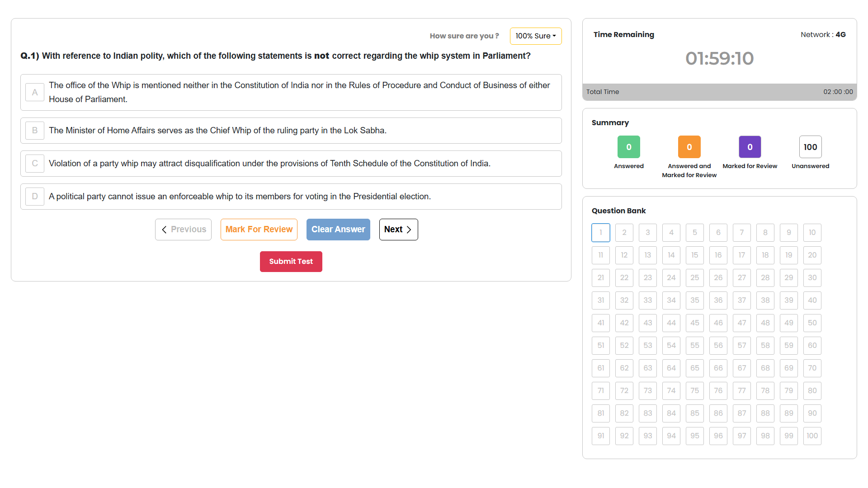Open question 25 from Question Bank
The image size is (868, 488).
tap(694, 278)
